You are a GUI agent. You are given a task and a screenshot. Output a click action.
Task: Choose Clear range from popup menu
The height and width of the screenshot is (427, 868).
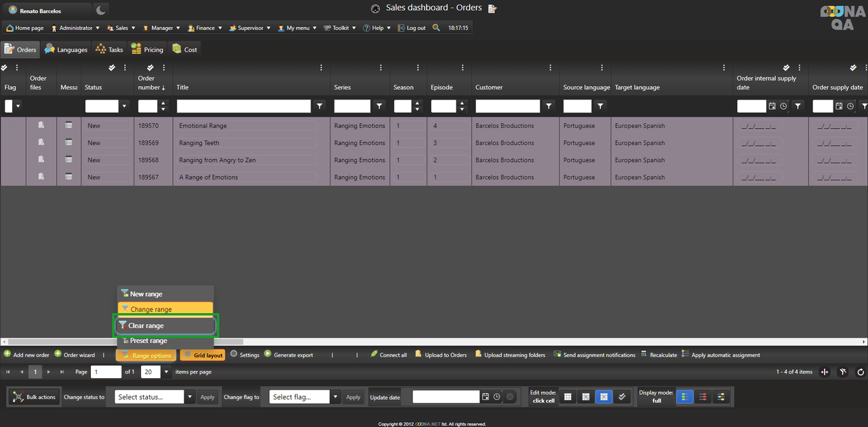click(x=165, y=326)
